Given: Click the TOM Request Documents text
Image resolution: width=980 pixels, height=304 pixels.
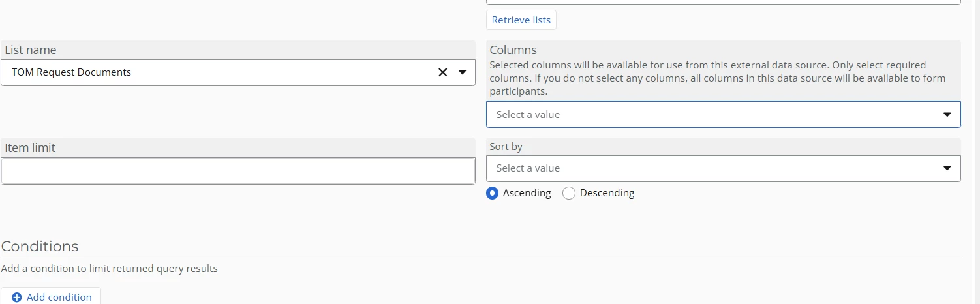Looking at the screenshot, I should [x=72, y=72].
